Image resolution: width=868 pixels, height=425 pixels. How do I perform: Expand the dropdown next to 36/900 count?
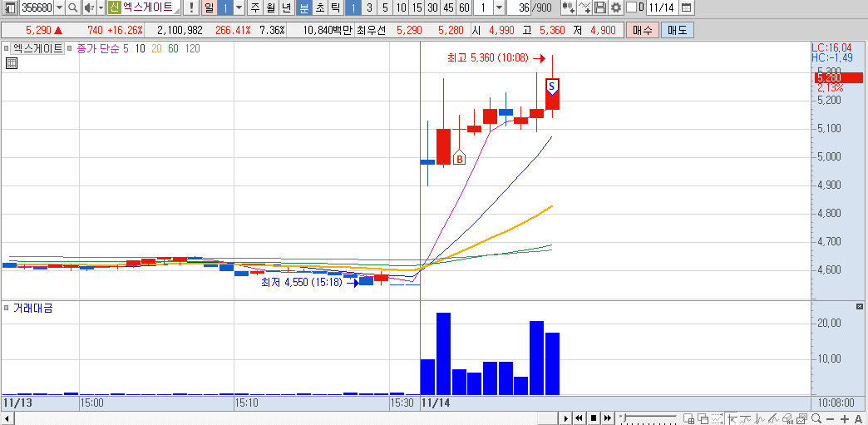pyautogui.click(x=498, y=7)
